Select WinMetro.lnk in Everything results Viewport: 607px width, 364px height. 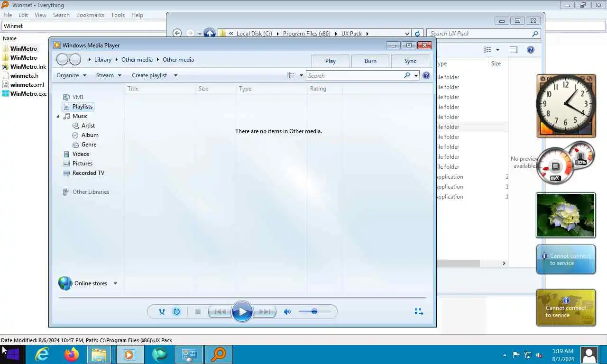coord(28,67)
